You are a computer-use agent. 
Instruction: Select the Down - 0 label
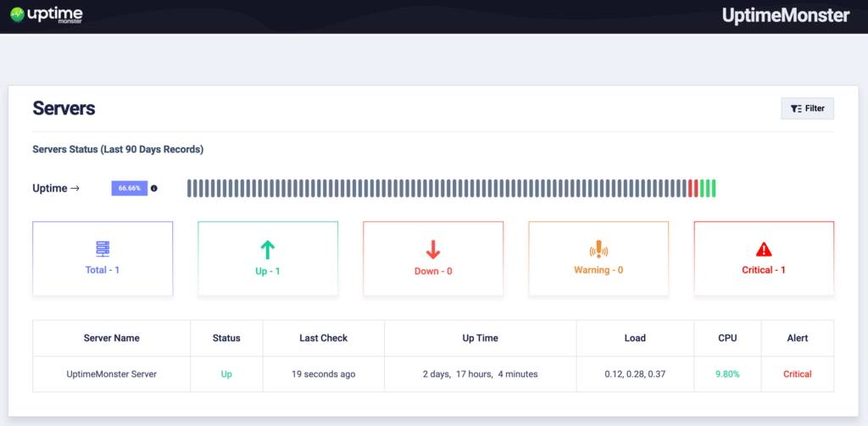click(433, 272)
